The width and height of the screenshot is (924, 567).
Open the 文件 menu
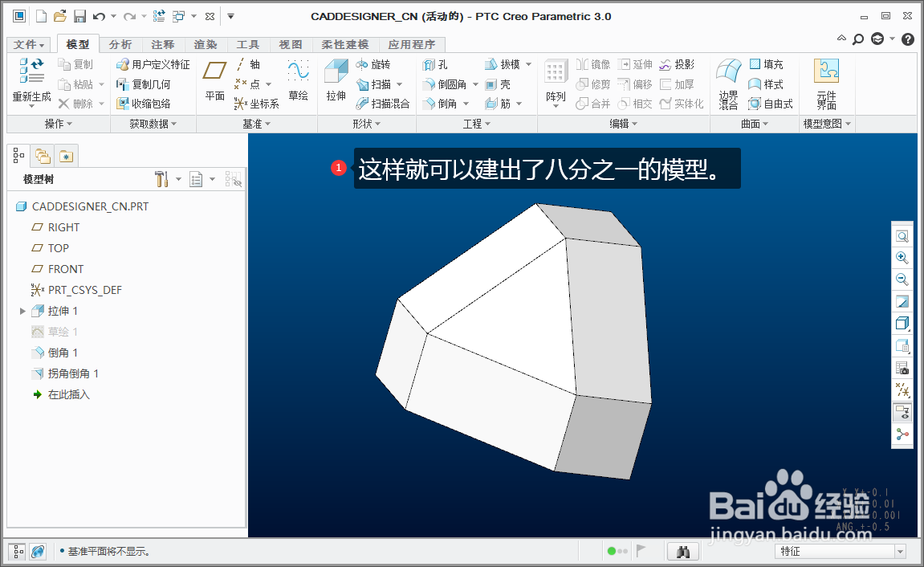point(29,44)
